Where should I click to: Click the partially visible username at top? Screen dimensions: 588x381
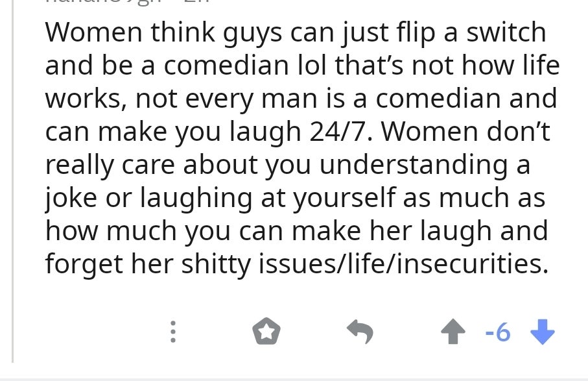104,1
